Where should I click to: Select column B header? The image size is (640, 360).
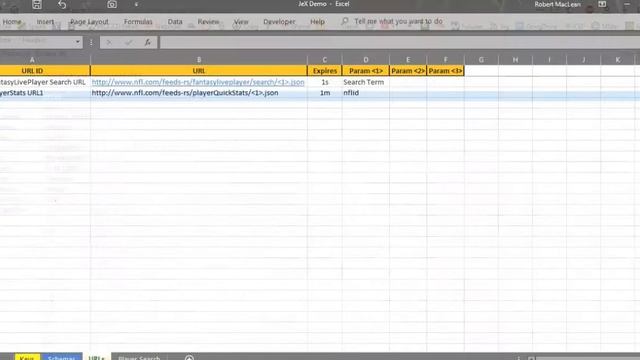pyautogui.click(x=199, y=60)
